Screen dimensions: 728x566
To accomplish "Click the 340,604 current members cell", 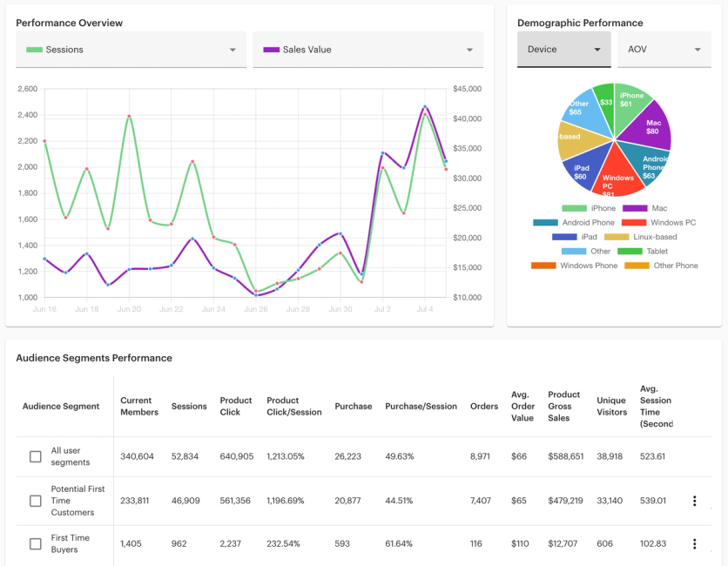I will point(137,456).
